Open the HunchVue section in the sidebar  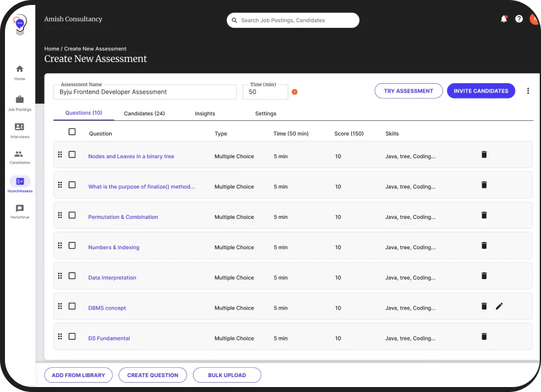19,209
